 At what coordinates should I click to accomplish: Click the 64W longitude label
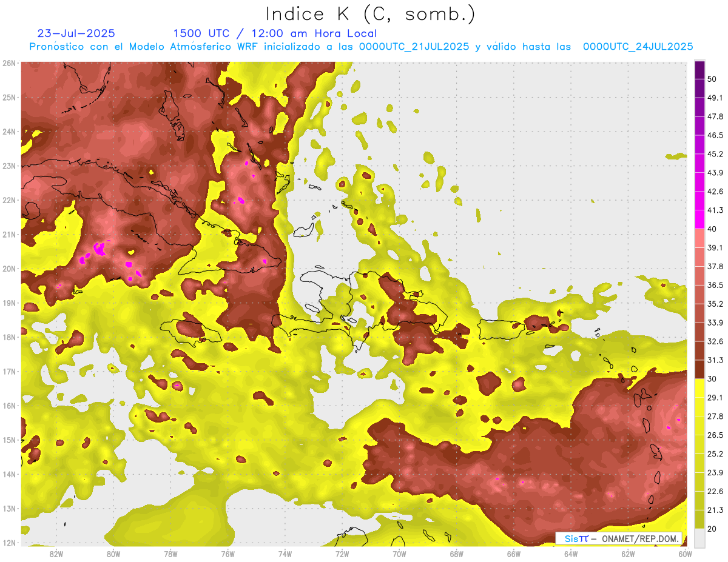[x=571, y=554]
